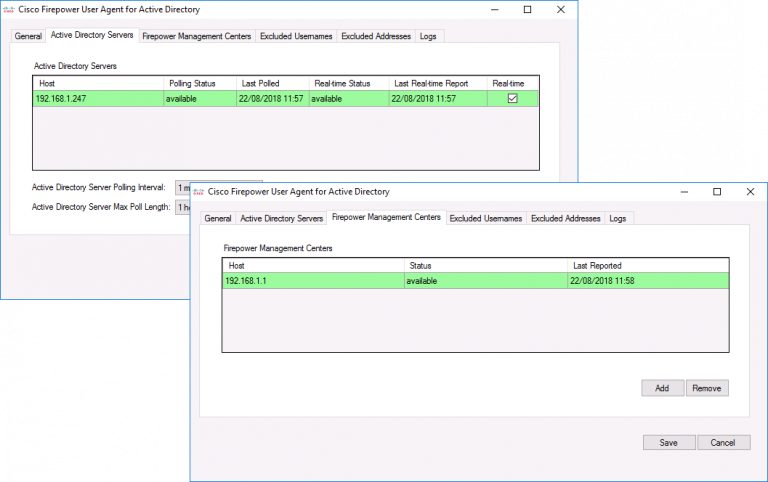Switch to Active Directory Servers tab in front window
The width and height of the screenshot is (768, 482).
coord(281,218)
